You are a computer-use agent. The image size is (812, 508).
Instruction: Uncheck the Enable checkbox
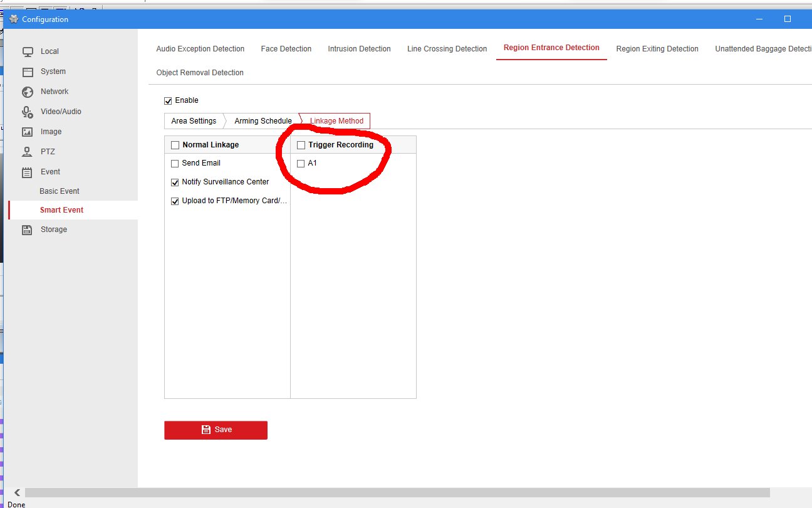(x=168, y=100)
